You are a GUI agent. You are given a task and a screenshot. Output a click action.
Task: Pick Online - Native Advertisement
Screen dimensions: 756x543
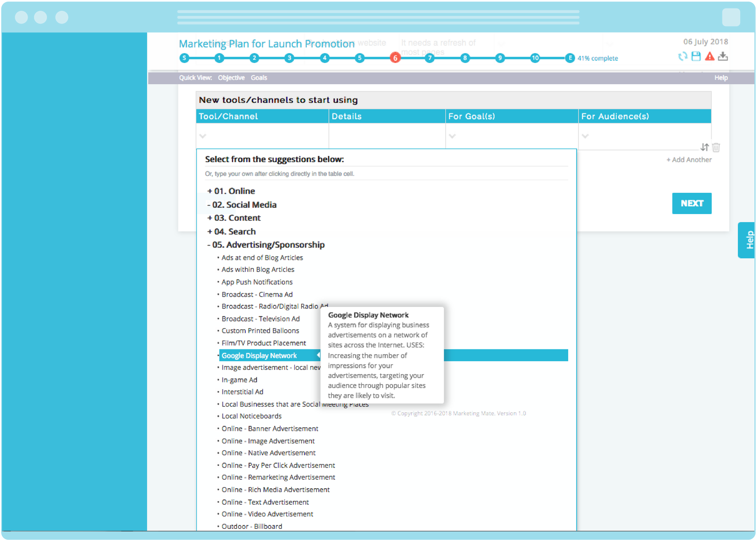(269, 453)
